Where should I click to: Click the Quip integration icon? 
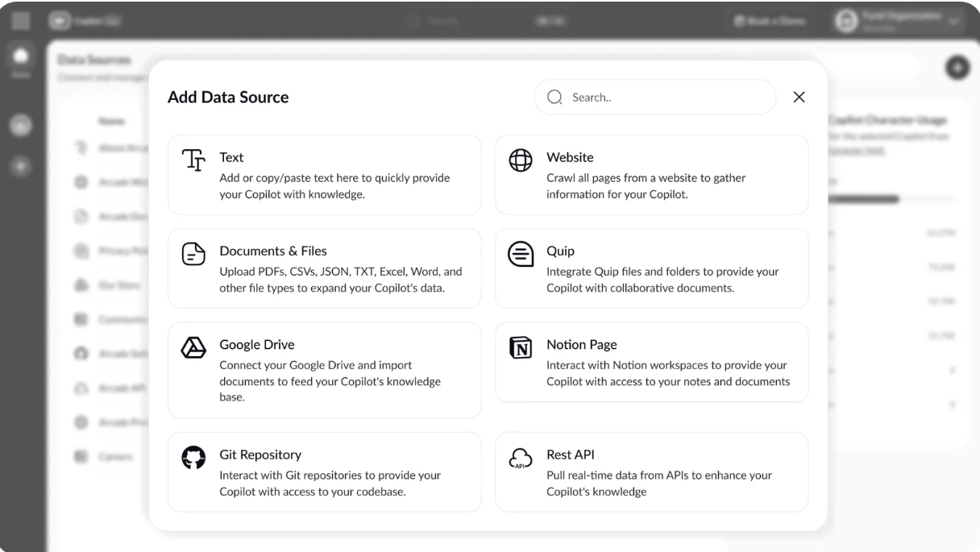point(521,253)
